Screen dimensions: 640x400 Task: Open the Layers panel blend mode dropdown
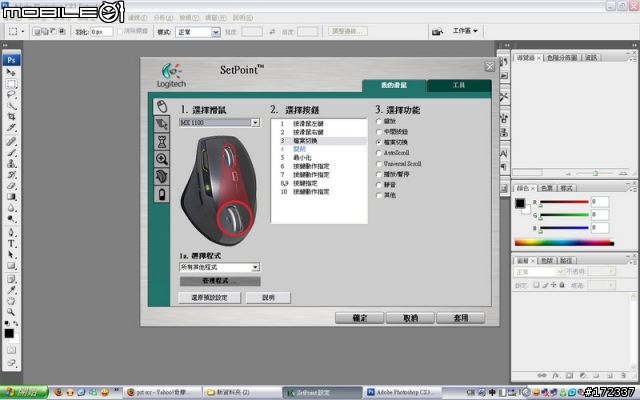540,271
